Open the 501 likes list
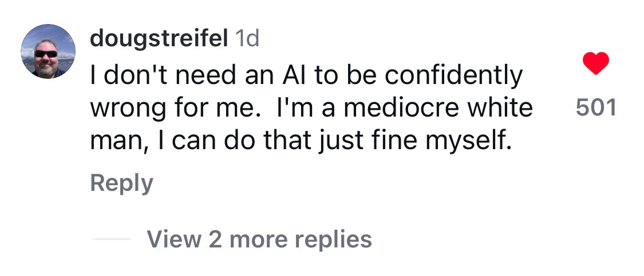644x276 pixels. coord(596,108)
